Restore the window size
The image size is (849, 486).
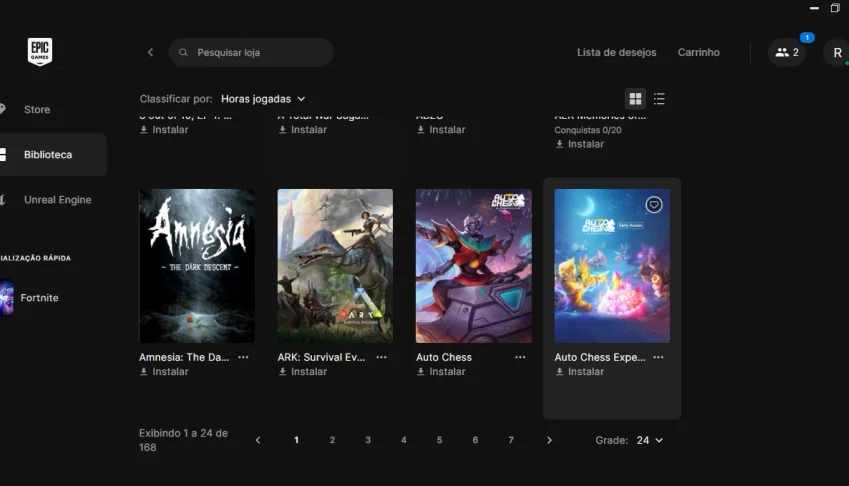pos(835,8)
